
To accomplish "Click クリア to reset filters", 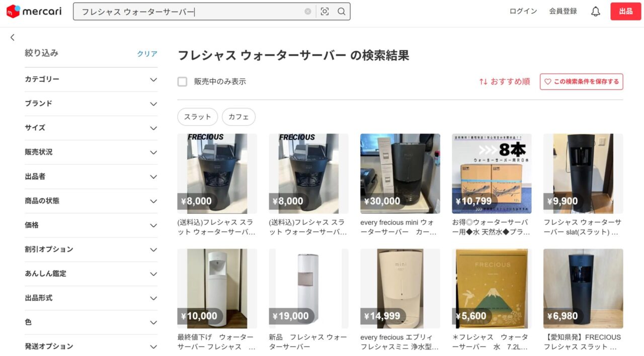I will (147, 54).
